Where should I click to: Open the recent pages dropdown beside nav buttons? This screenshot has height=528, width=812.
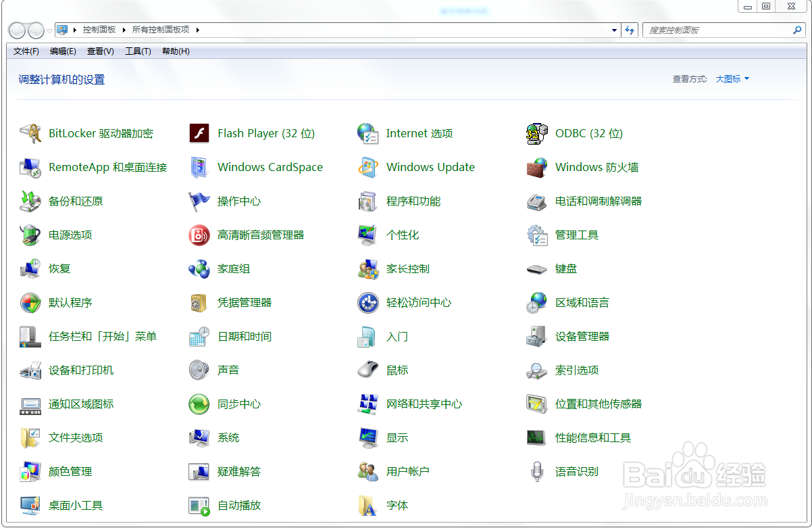pyautogui.click(x=50, y=30)
